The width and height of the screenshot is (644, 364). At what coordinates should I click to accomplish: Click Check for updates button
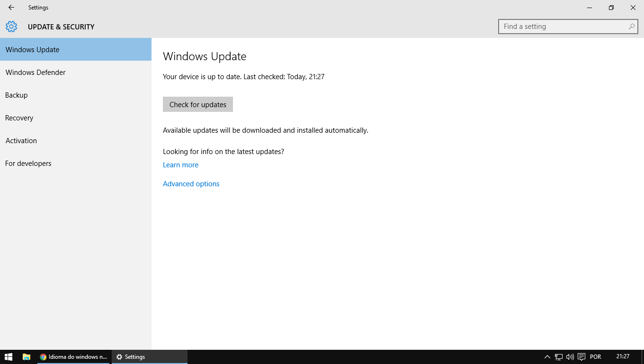[x=198, y=104]
